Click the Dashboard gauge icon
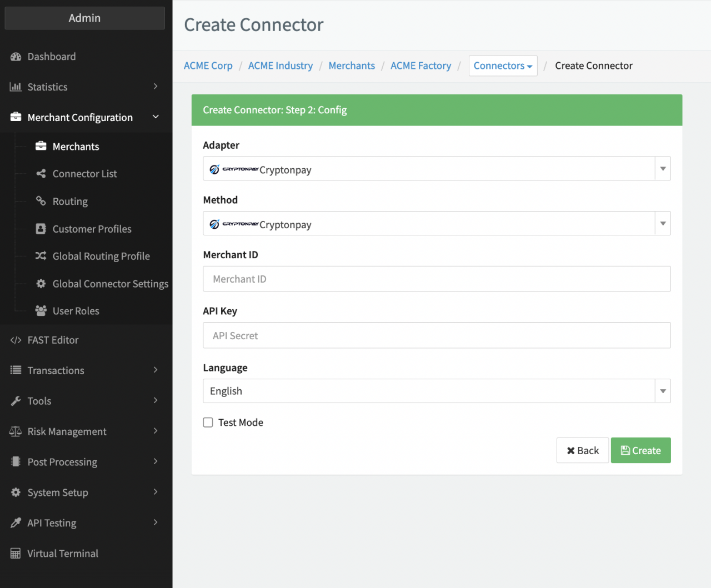 click(x=16, y=57)
